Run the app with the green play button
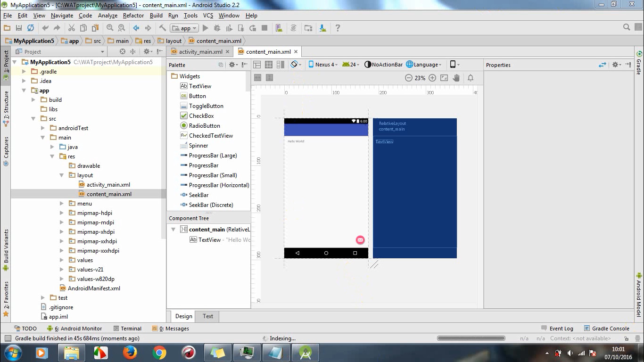Image resolution: width=644 pixels, height=362 pixels. coord(205,28)
